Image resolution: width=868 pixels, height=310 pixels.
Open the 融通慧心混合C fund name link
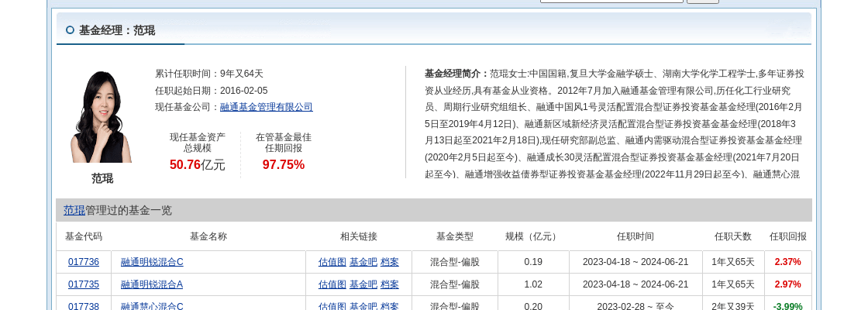(152, 306)
